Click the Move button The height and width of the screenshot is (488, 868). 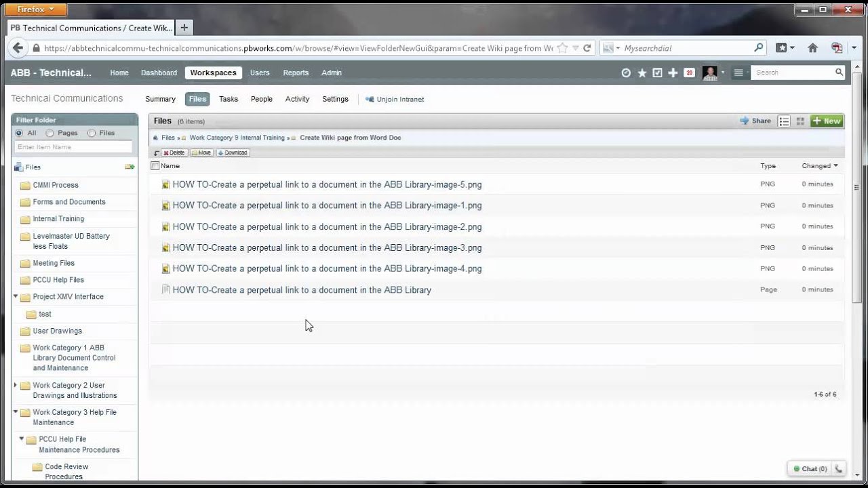(x=201, y=152)
